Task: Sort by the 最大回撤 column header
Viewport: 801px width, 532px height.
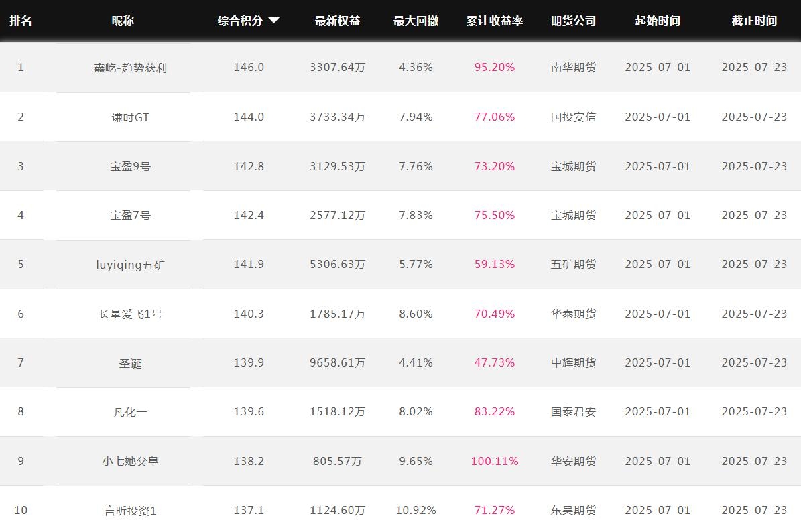Action: [x=416, y=21]
